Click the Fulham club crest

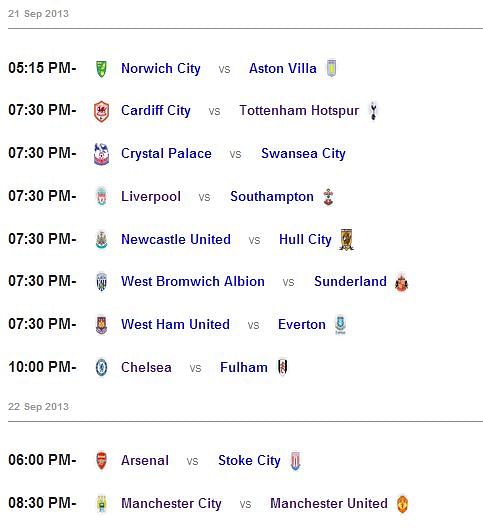[x=283, y=367]
